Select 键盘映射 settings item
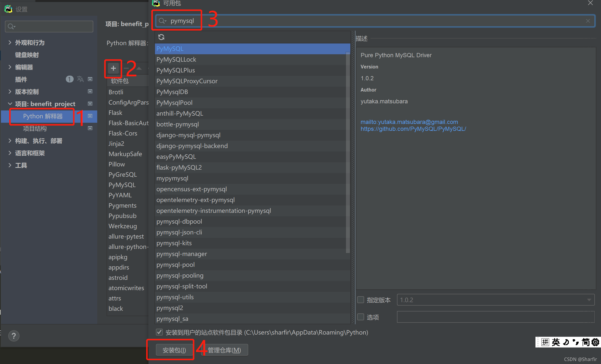Viewport: 601px width, 364px height. (x=27, y=55)
